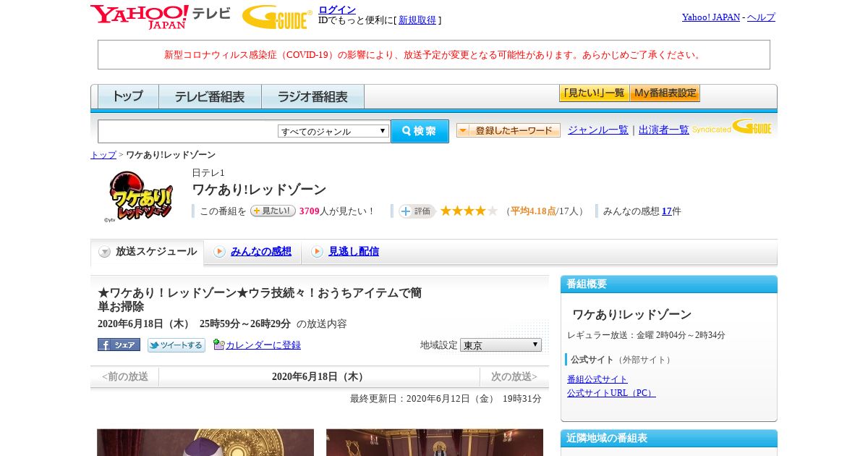Open 番組公式サイト link
The image size is (868, 456).
(x=597, y=379)
